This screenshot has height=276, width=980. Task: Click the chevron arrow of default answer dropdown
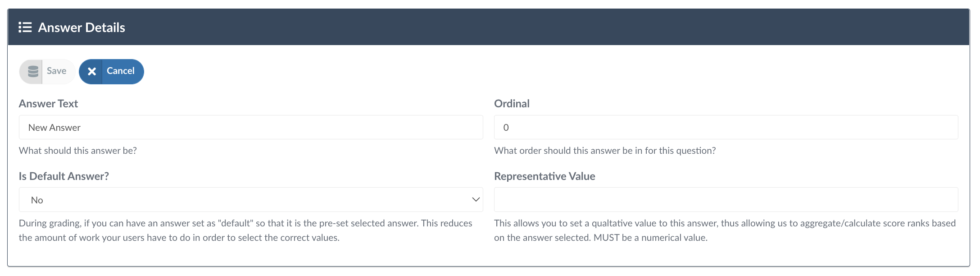[x=476, y=200]
